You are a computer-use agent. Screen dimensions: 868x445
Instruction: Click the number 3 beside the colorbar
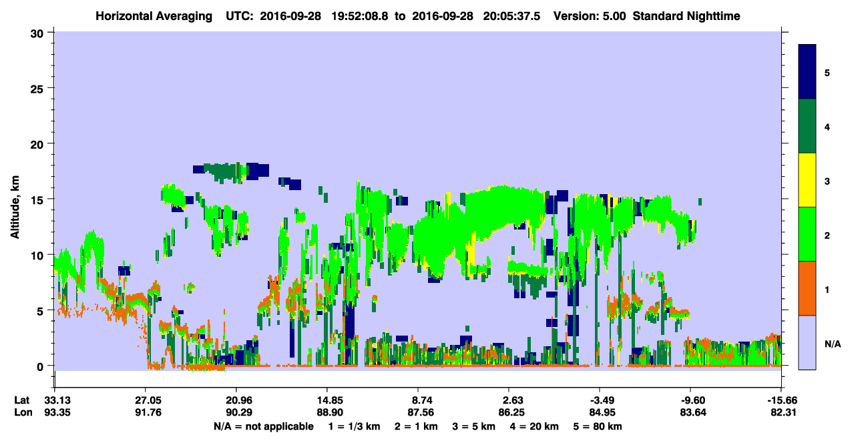pos(827,181)
